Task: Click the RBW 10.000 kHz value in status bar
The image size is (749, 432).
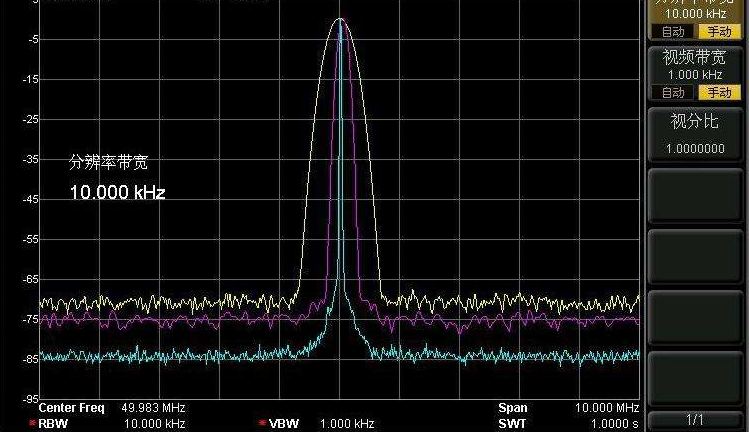Action: (x=154, y=424)
